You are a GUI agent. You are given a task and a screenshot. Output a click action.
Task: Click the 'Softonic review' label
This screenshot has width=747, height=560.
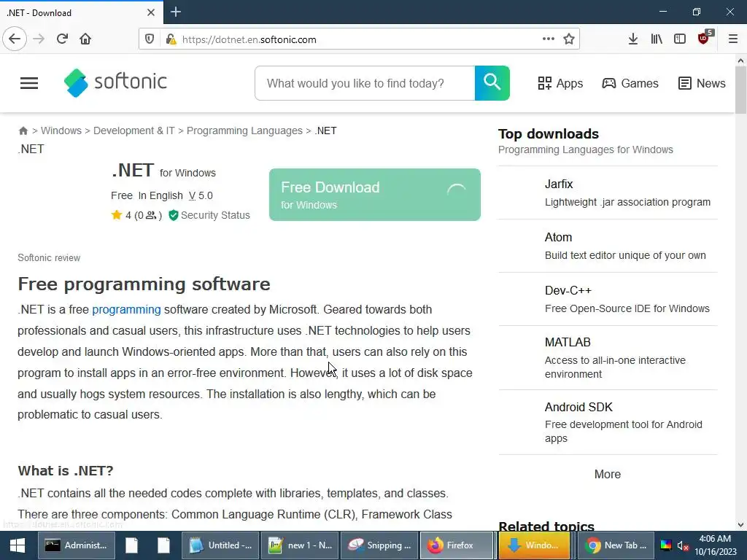click(49, 257)
